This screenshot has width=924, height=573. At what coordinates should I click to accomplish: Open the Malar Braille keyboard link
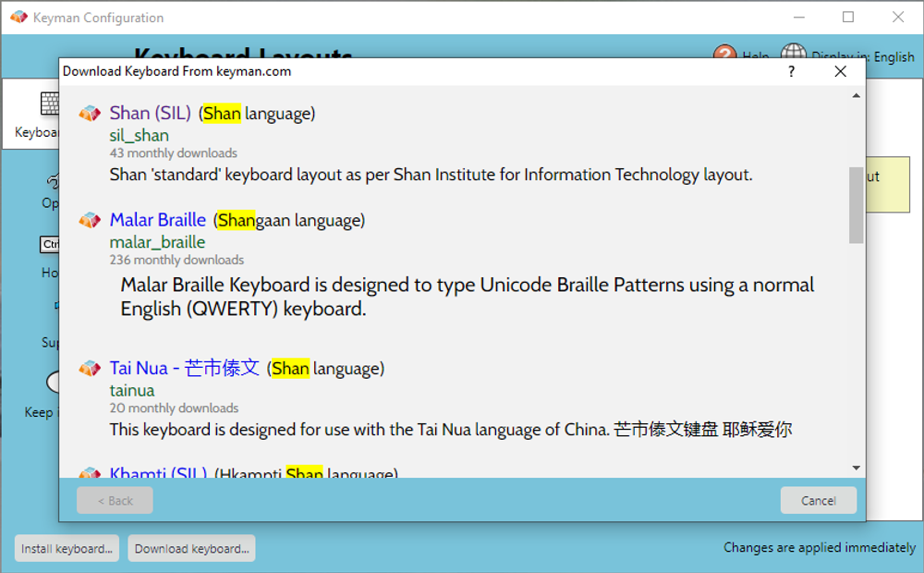pyautogui.click(x=158, y=220)
